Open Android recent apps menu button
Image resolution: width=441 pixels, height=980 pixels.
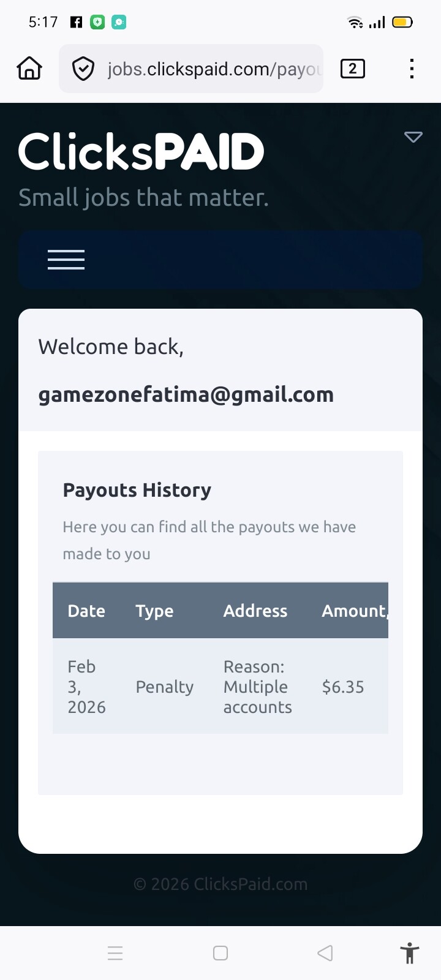point(115,953)
